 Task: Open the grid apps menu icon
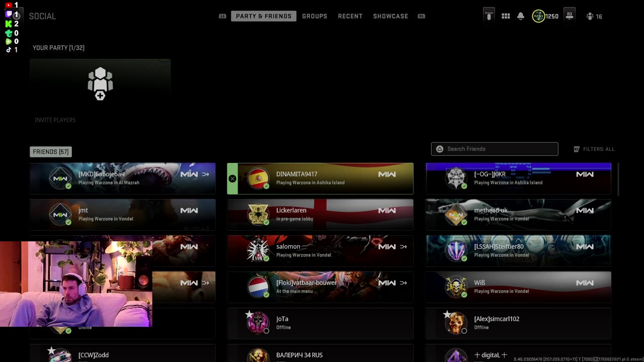coord(506,16)
